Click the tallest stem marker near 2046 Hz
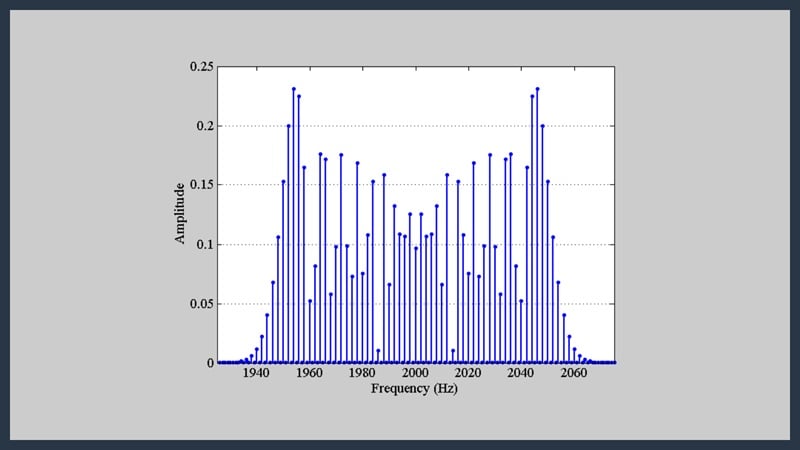The image size is (800, 450). point(537,89)
